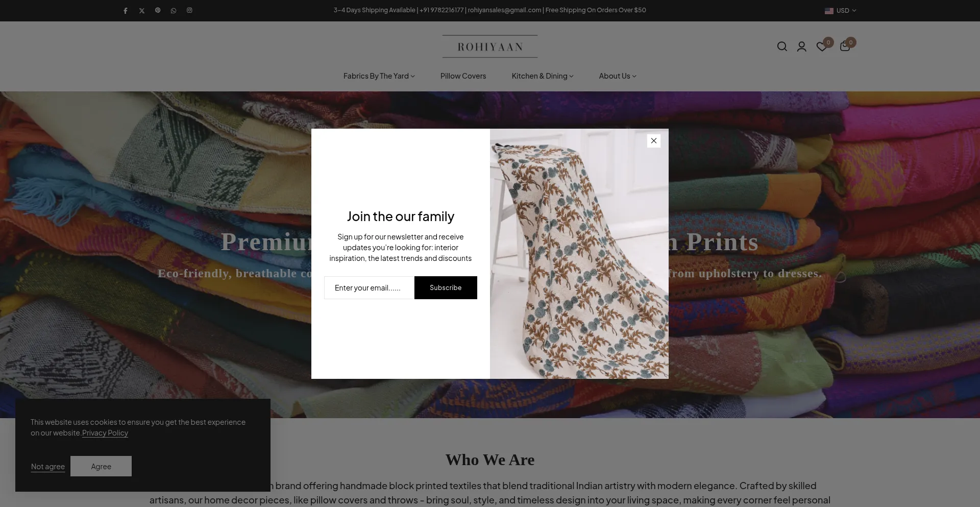Open the Instagram social icon
Viewport: 980px width, 507px height.
(189, 10)
